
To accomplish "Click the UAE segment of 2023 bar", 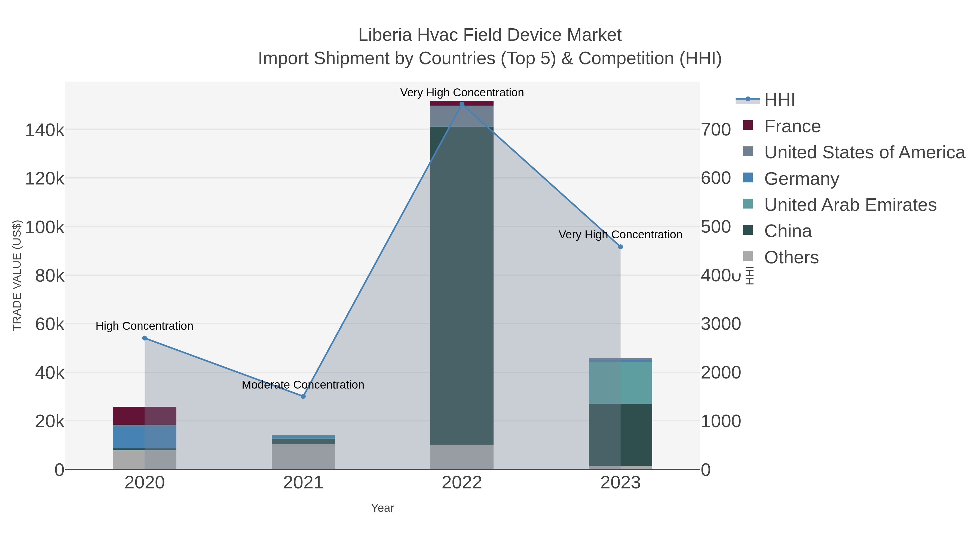I will point(620,383).
